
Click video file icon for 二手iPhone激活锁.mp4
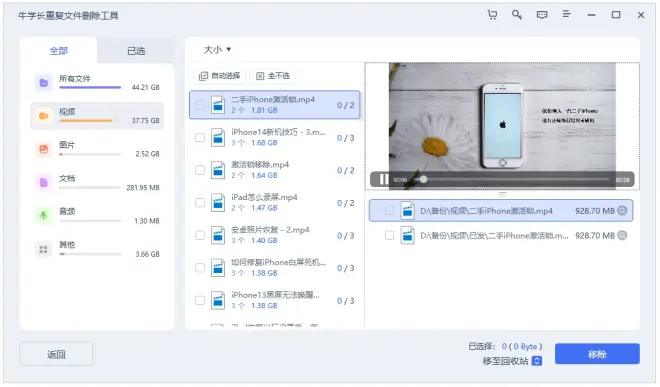pyautogui.click(x=218, y=105)
